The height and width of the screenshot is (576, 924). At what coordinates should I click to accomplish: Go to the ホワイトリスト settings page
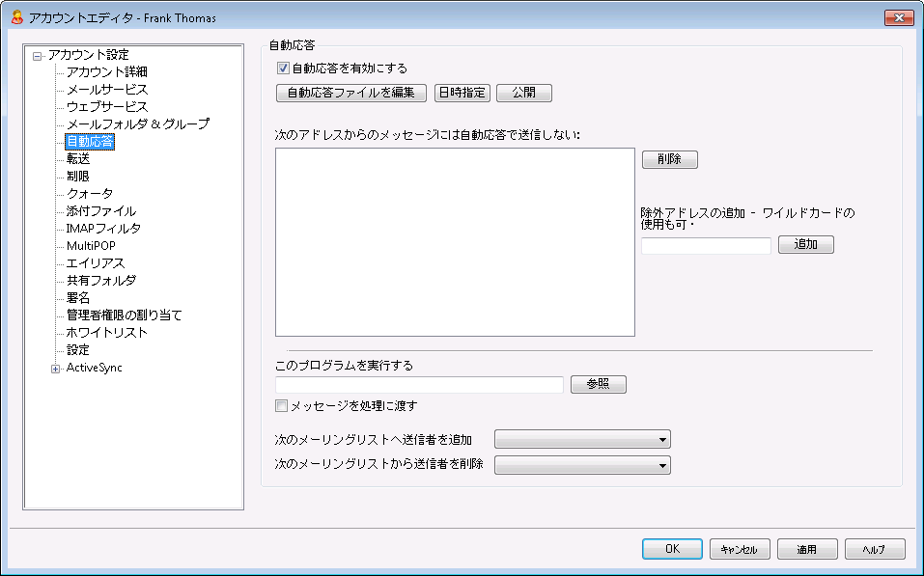click(106, 333)
